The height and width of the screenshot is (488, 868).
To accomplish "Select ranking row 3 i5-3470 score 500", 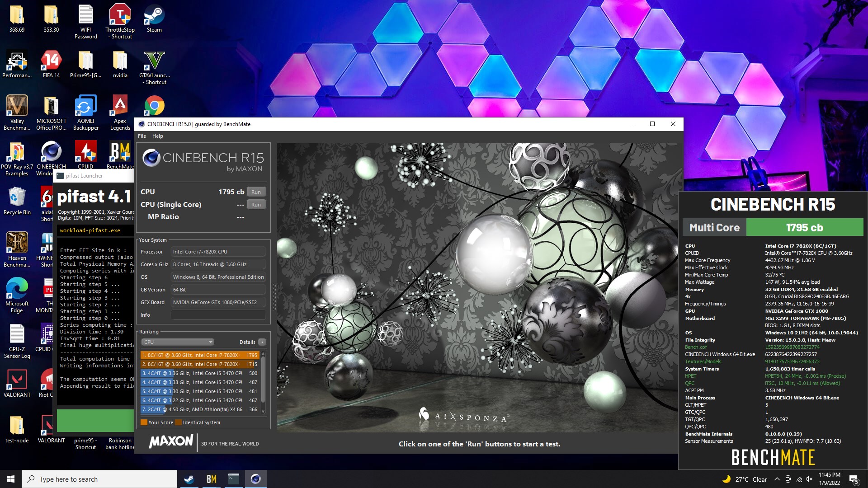I will [200, 373].
